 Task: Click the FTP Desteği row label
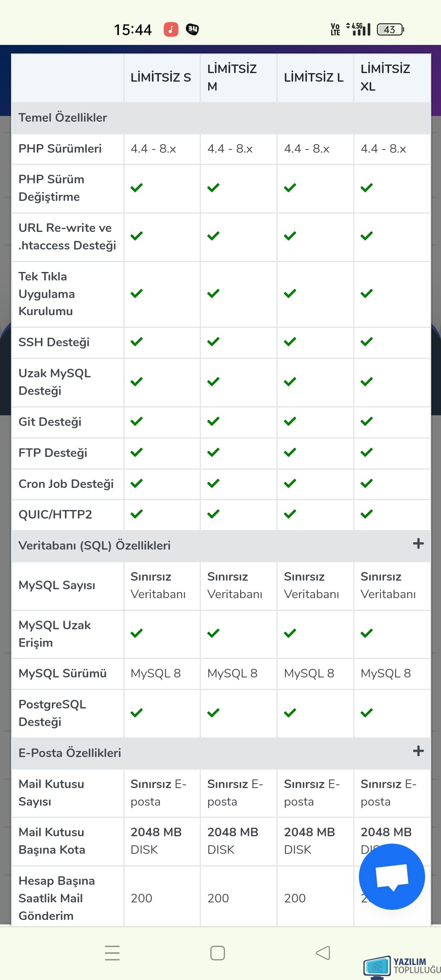coord(53,453)
